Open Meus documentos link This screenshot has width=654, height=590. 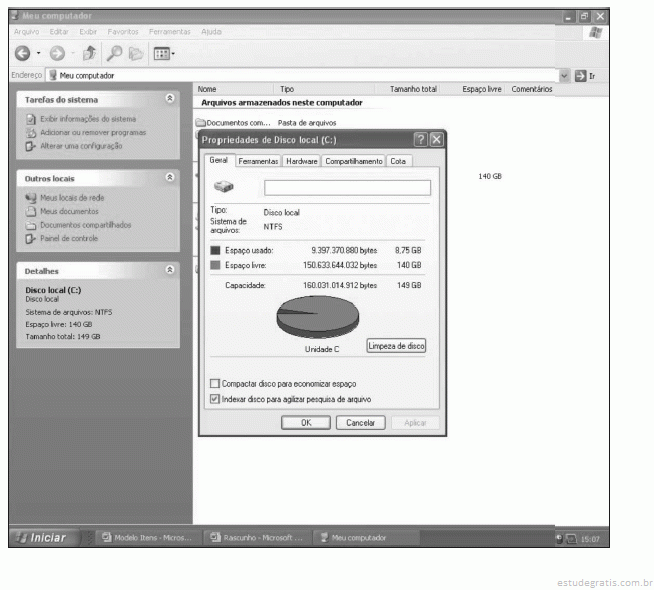click(69, 211)
